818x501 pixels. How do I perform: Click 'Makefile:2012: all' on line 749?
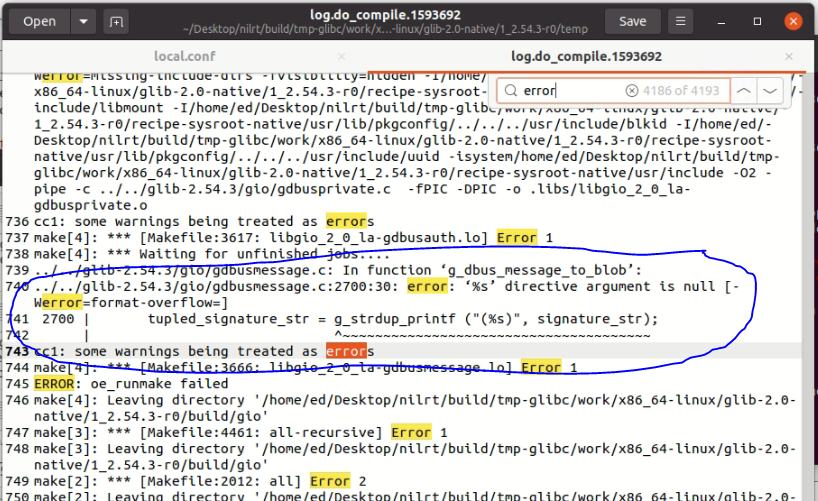(x=220, y=481)
